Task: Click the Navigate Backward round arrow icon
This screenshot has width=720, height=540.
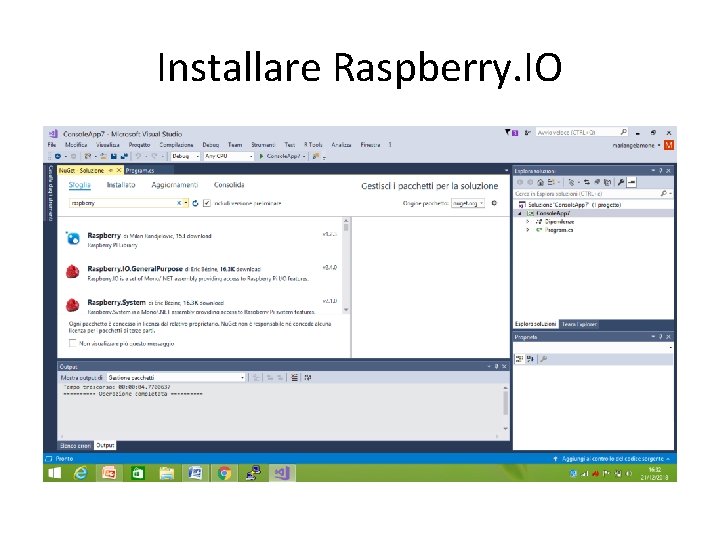Action: (x=58, y=157)
